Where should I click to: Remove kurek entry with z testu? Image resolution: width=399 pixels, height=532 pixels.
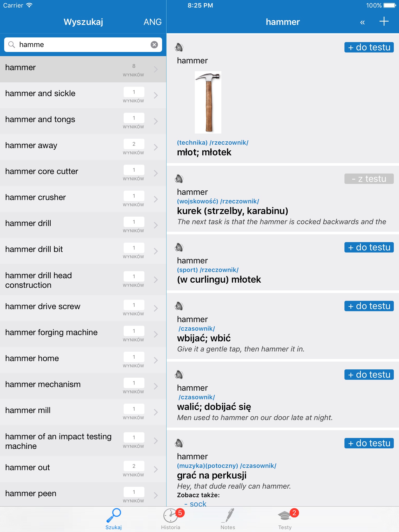pos(369,179)
